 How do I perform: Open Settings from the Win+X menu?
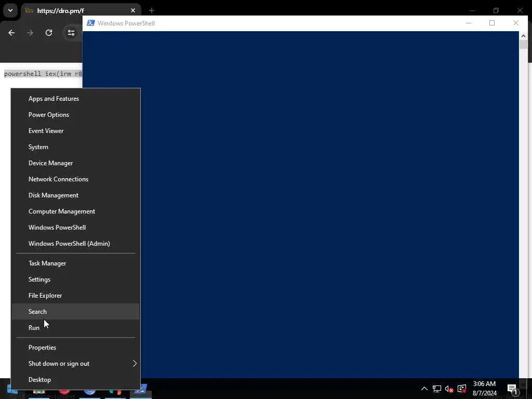[76, 280]
